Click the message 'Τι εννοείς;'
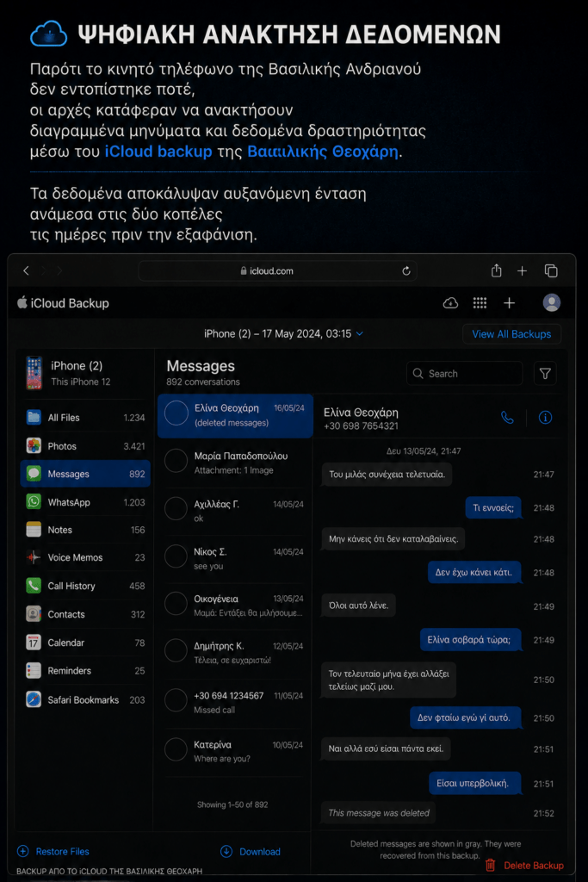Viewport: 588px width, 882px height. (493, 507)
